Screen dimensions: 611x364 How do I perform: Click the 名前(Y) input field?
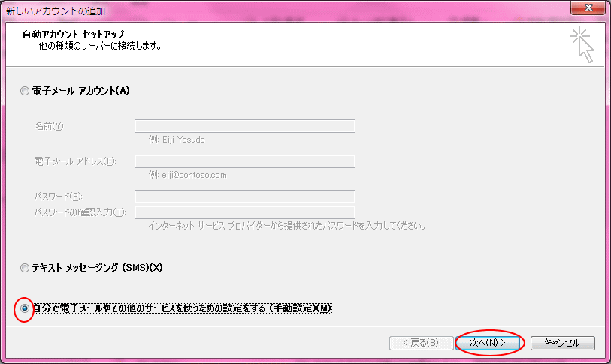245,126
